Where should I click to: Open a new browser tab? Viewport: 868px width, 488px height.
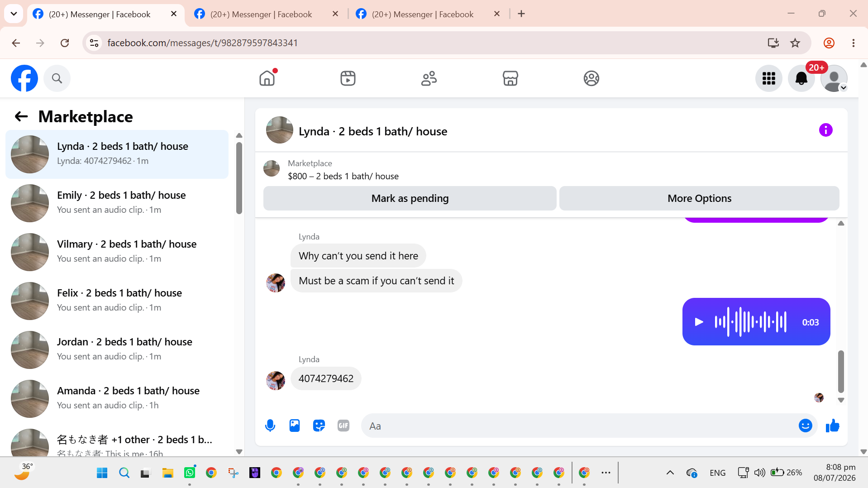521,14
